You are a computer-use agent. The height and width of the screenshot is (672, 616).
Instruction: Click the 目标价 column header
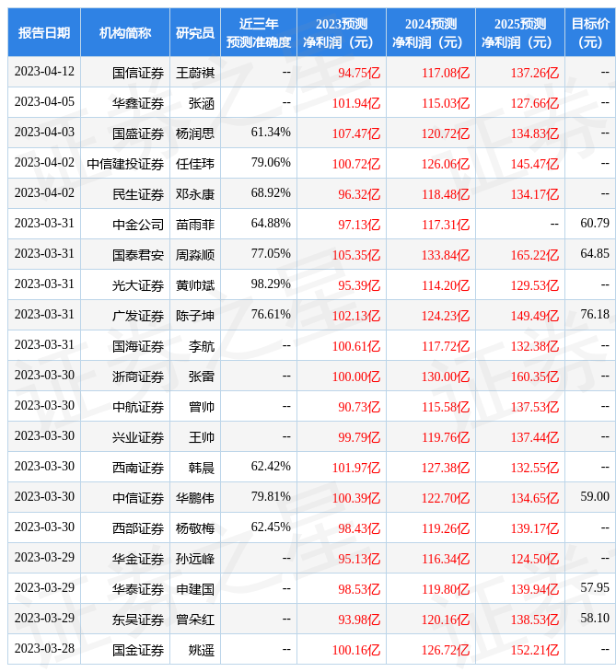(x=590, y=32)
